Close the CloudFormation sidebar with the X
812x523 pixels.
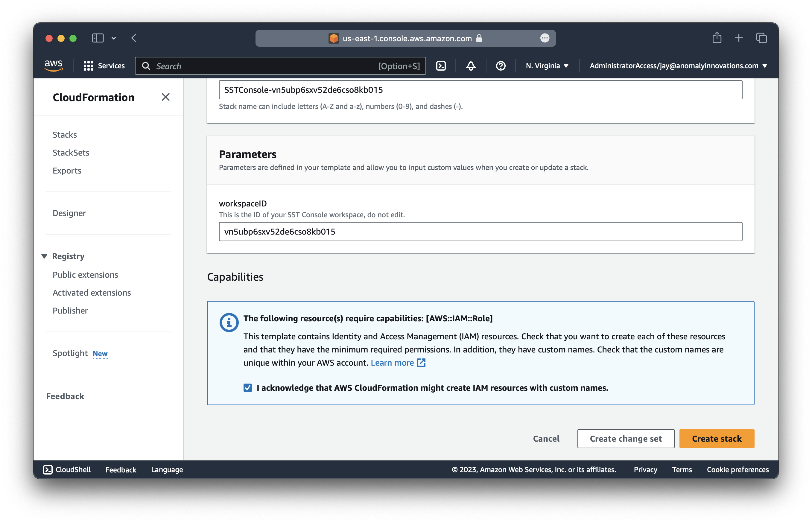(166, 97)
